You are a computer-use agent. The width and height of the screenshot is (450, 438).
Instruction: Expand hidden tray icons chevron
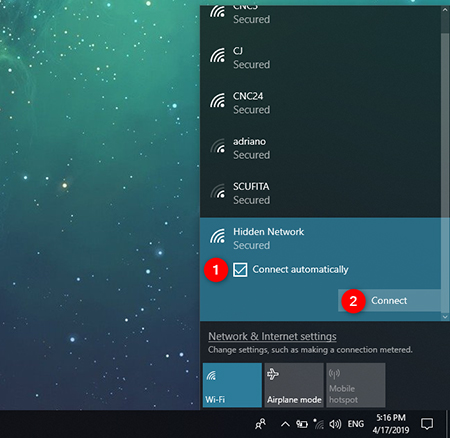pyautogui.click(x=285, y=424)
